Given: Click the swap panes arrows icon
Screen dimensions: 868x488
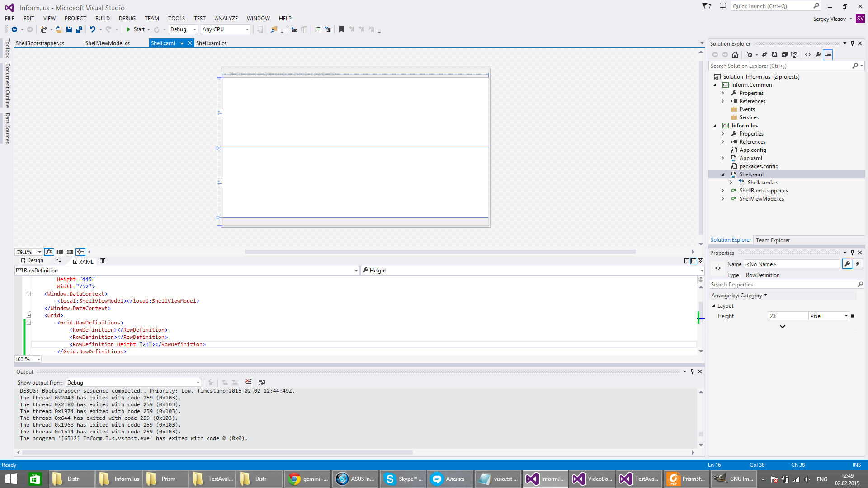Looking at the screenshot, I should pyautogui.click(x=58, y=261).
